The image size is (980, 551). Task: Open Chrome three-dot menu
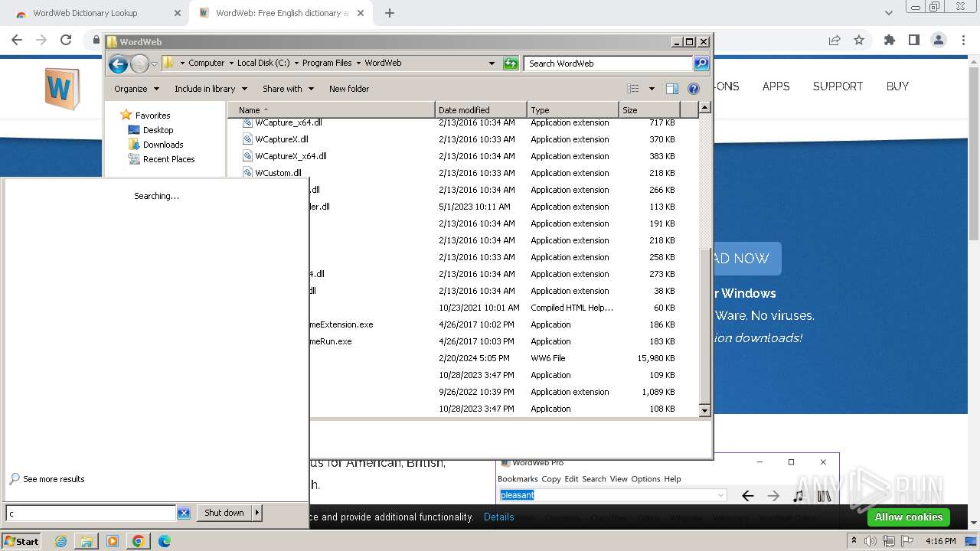(963, 40)
